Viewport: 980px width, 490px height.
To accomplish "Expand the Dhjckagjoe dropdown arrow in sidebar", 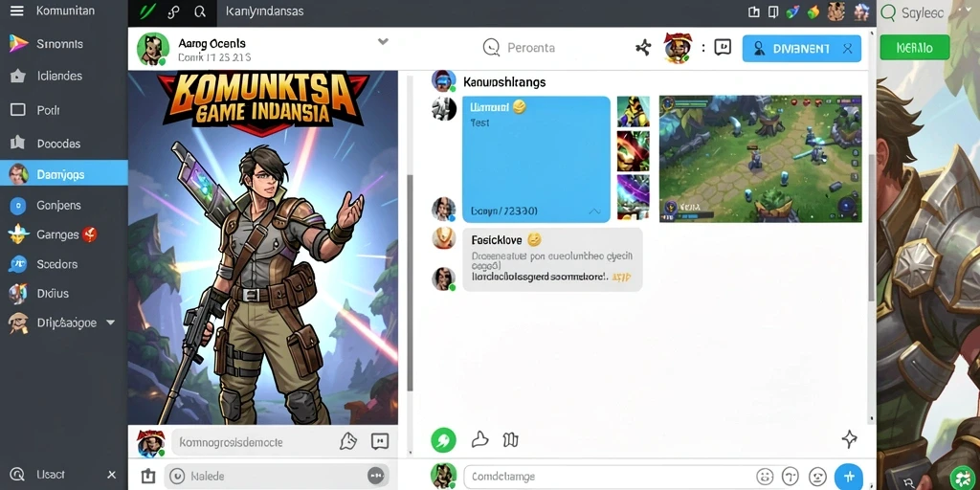I will click(x=111, y=323).
